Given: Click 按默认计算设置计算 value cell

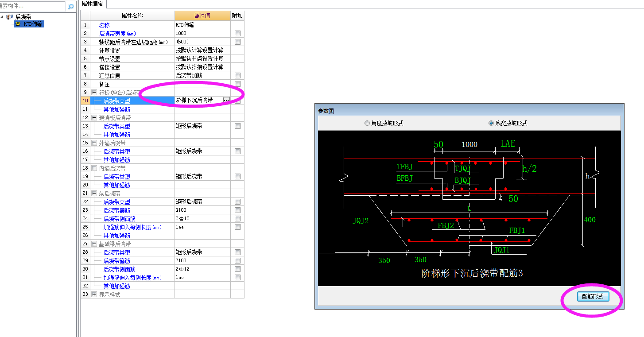Looking at the screenshot, I should (x=202, y=50).
